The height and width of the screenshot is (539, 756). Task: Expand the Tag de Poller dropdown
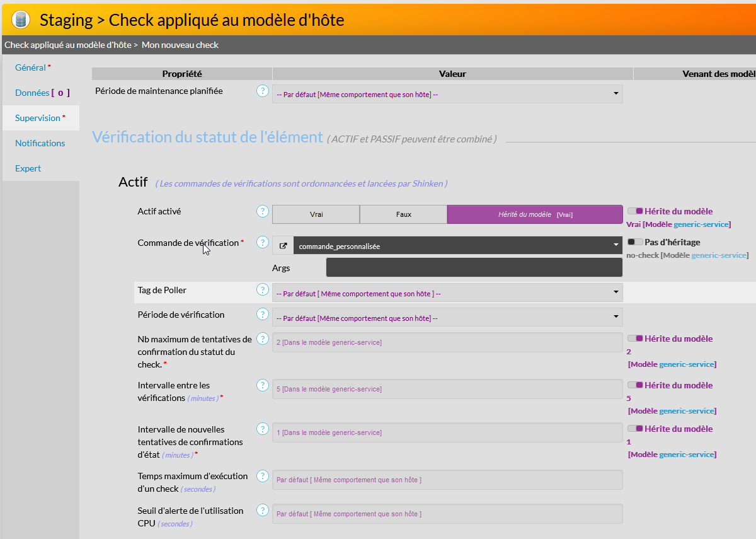[447, 293]
